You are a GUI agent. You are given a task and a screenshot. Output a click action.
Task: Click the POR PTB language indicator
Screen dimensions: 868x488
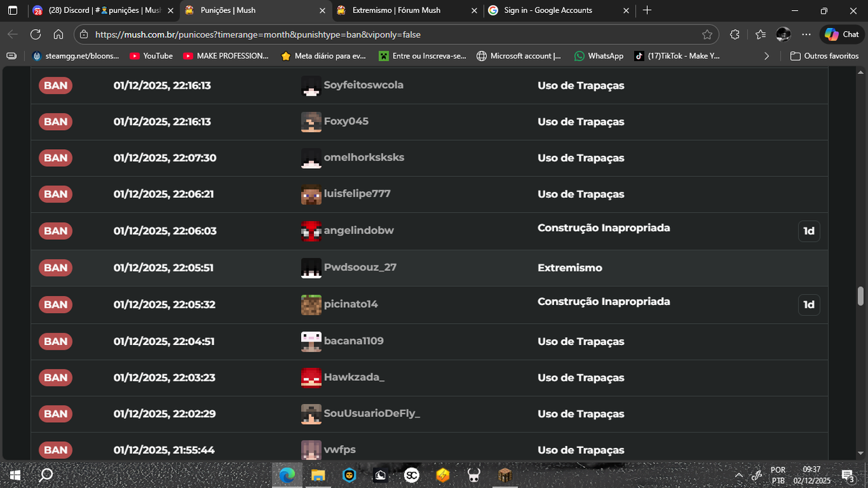778,475
